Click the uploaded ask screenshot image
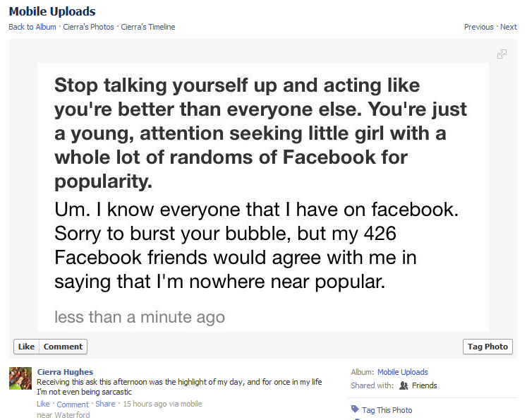Screen dimensions: 527x420 coord(262,196)
